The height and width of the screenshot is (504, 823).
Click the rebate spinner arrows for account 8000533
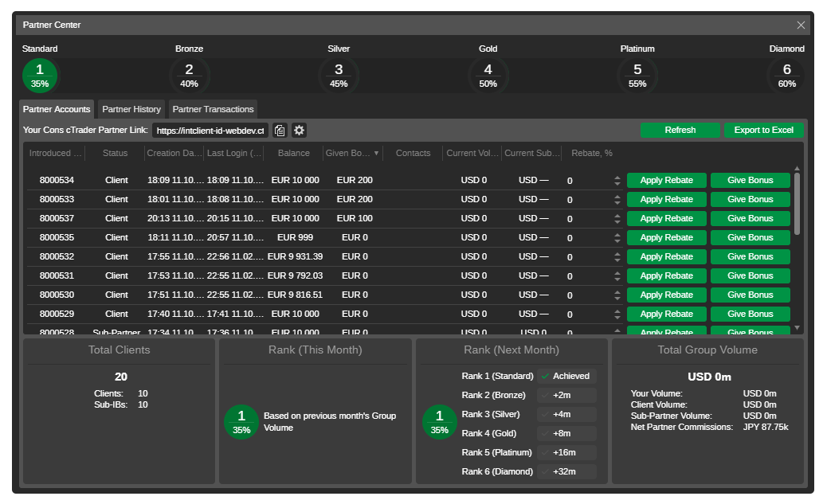pos(617,200)
